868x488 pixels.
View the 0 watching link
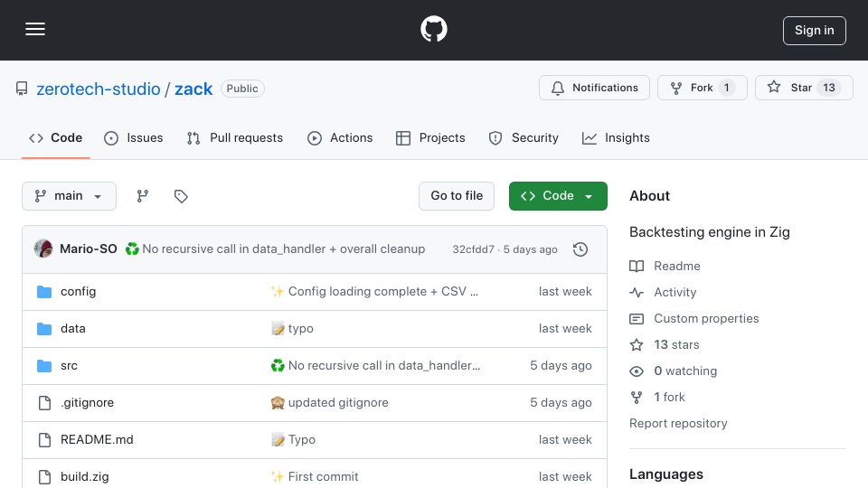pos(685,371)
